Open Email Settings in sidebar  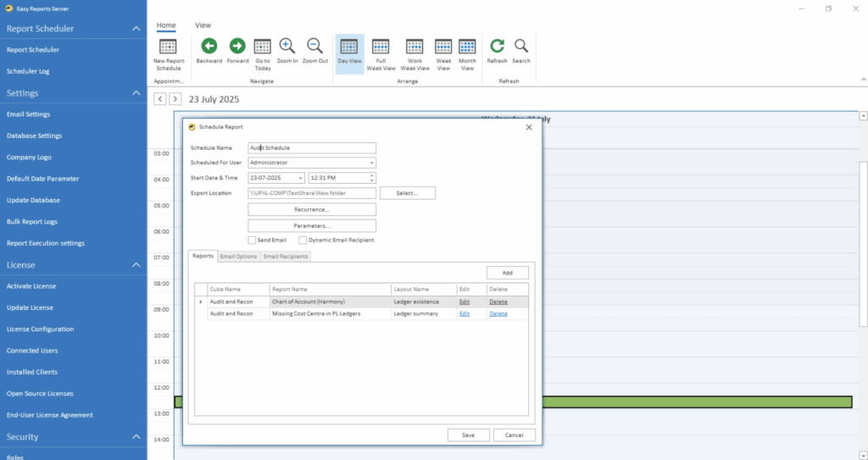(x=28, y=114)
